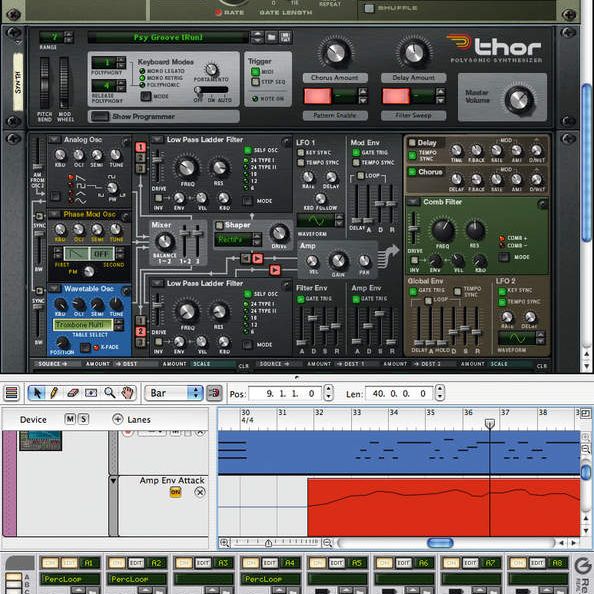Toggle the Chorus effect on button
This screenshot has height=594, width=594.
(x=412, y=172)
